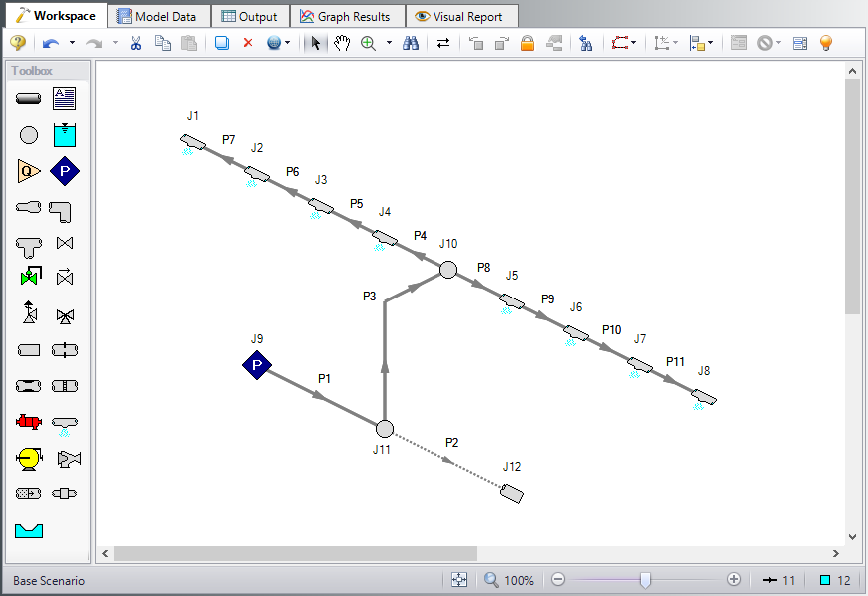The height and width of the screenshot is (596, 868).
Task: Click the zoom slider handle in status bar
Action: (646, 580)
